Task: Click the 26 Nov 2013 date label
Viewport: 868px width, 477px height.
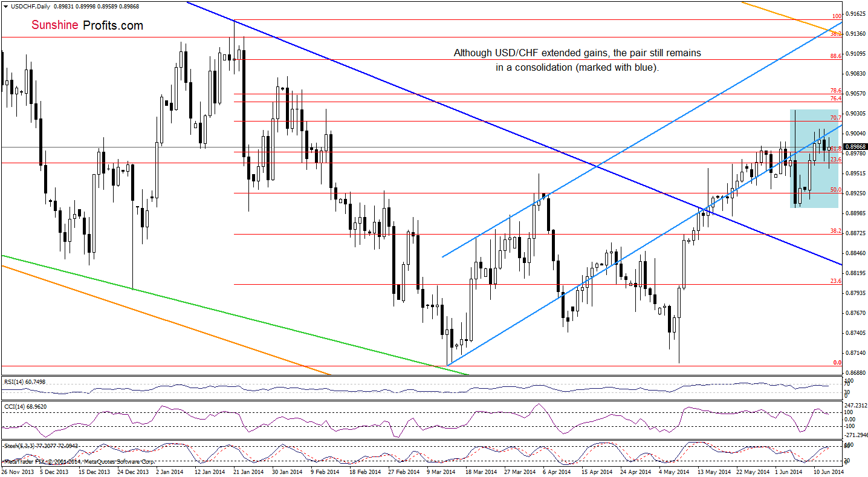Action: pos(18,472)
